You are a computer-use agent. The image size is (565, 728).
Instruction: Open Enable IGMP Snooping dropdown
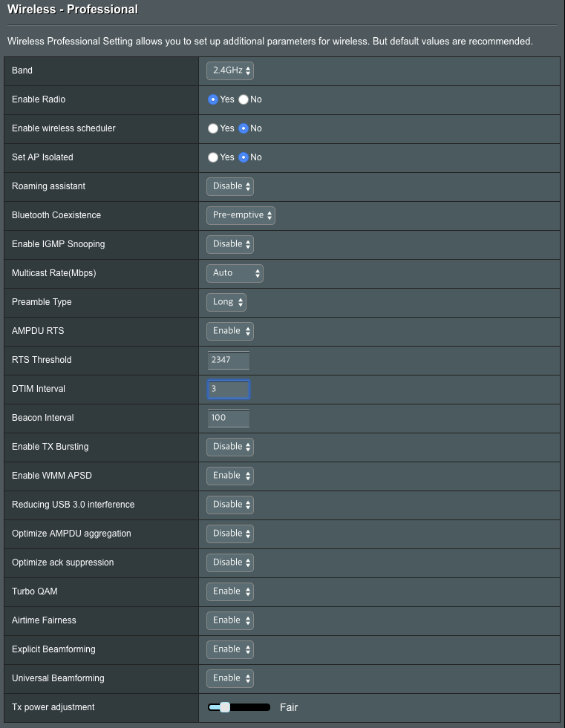tap(230, 244)
